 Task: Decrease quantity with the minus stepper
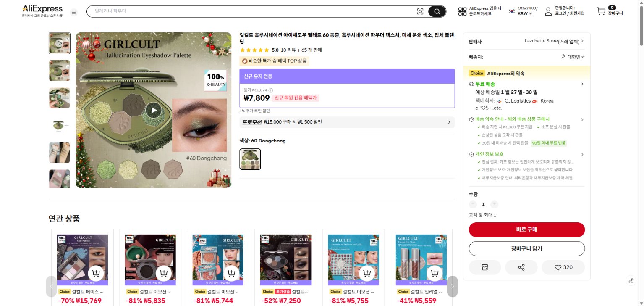click(x=473, y=204)
